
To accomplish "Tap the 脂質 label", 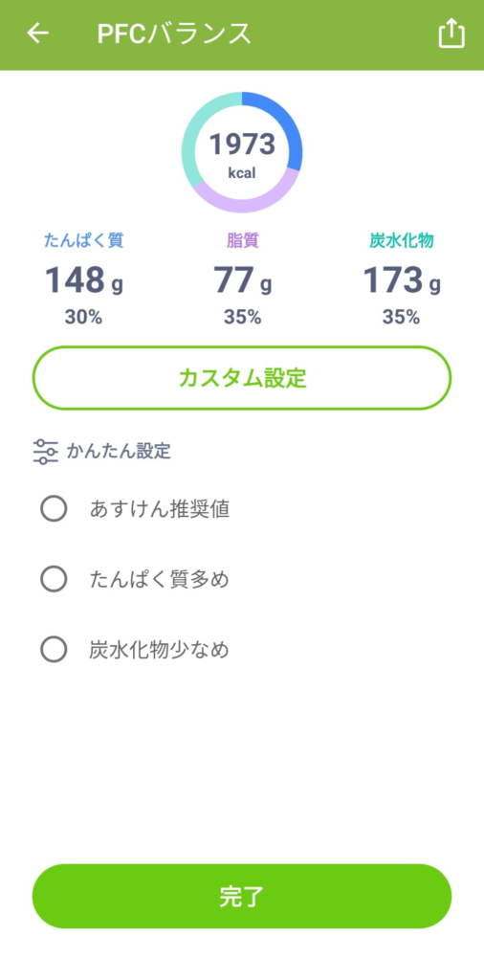I will click(242, 240).
